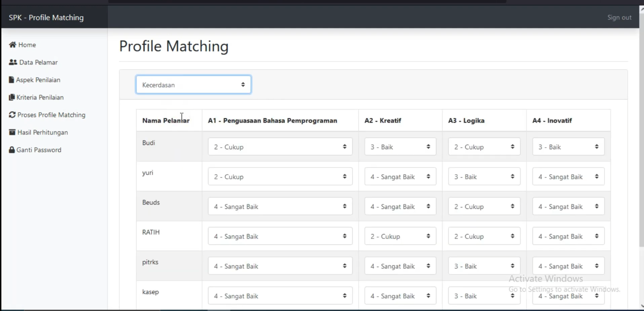This screenshot has width=644, height=311.
Task: Open the Home menu item
Action: (27, 45)
